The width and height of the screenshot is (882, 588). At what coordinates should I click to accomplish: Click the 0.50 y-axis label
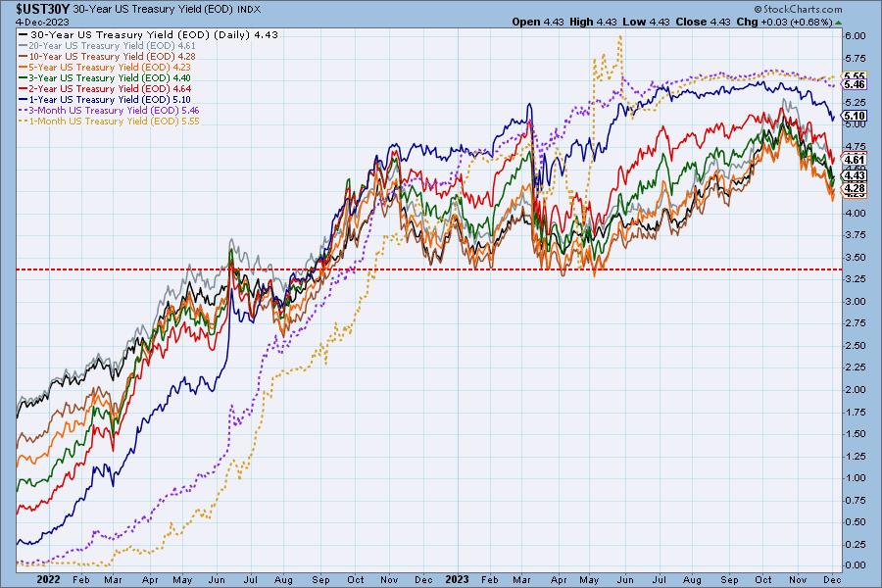click(x=855, y=521)
